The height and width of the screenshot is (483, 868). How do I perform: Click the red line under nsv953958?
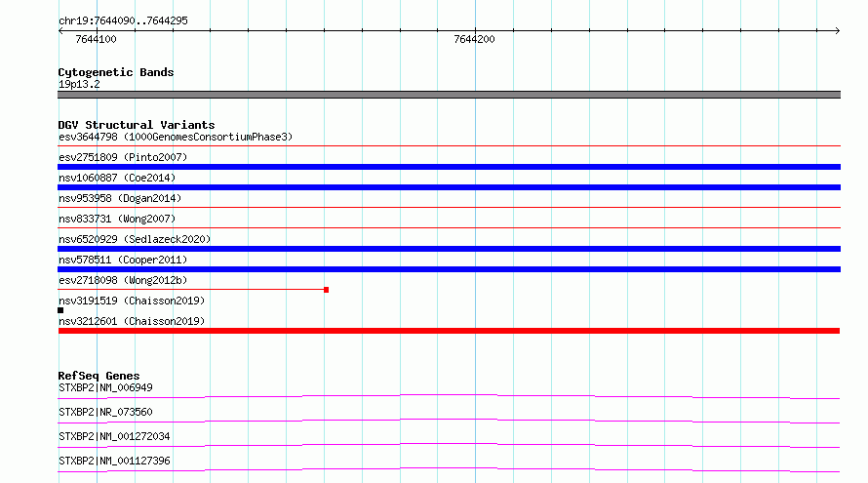pos(449,208)
